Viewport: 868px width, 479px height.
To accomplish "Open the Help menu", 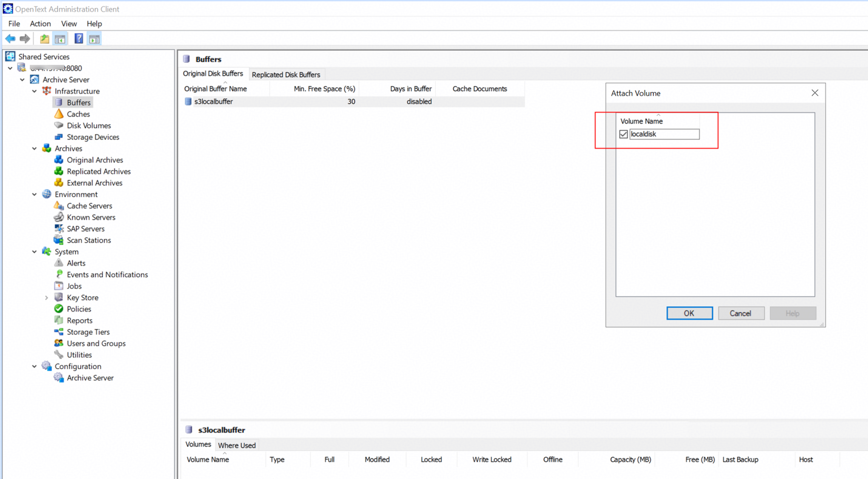I will pyautogui.click(x=94, y=24).
